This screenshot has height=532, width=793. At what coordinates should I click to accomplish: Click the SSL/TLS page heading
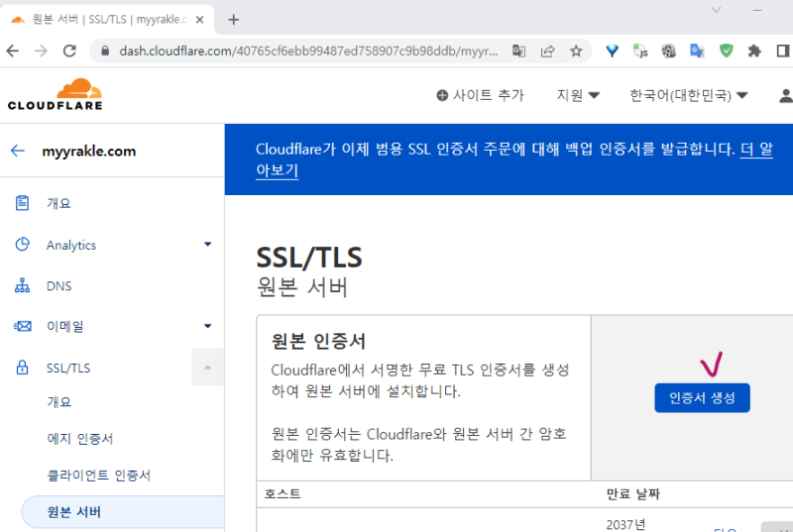click(309, 258)
